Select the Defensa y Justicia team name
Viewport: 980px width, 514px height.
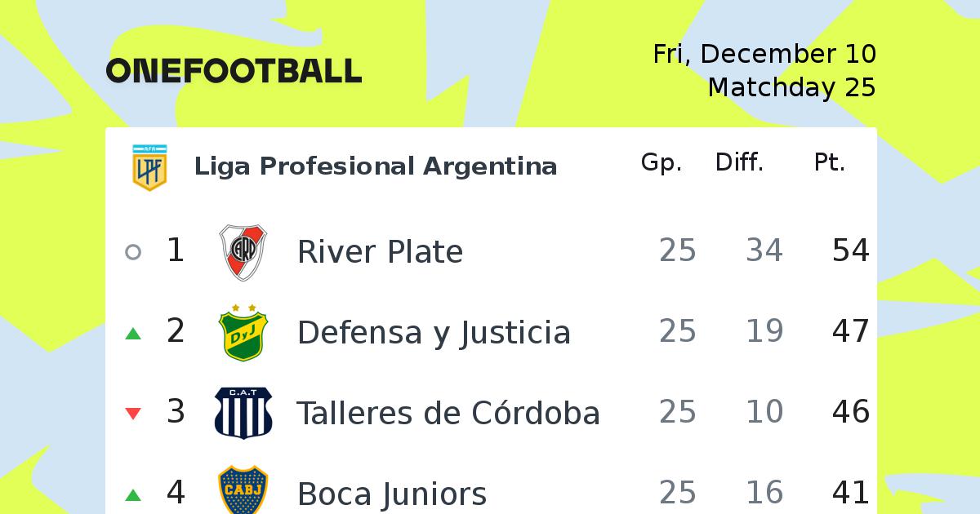(434, 333)
